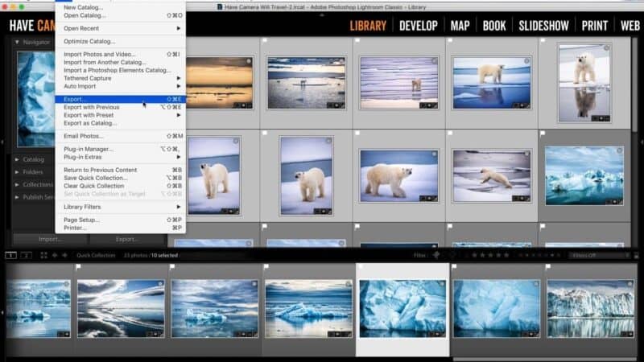
Task: Choose New Catalog... menu item
Action: coord(120,7)
